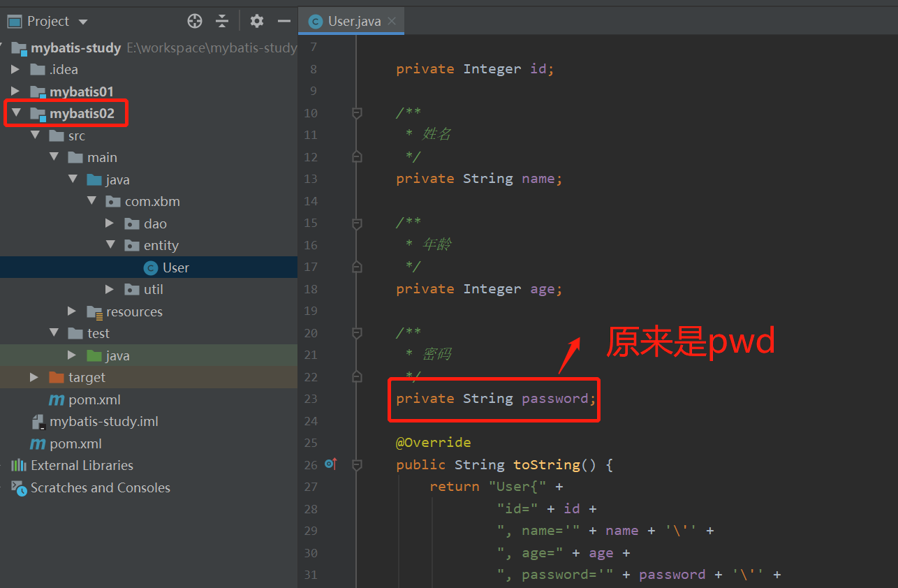The image size is (898, 588).
Task: Select pom.xml inside mybatis02
Action: point(94,399)
